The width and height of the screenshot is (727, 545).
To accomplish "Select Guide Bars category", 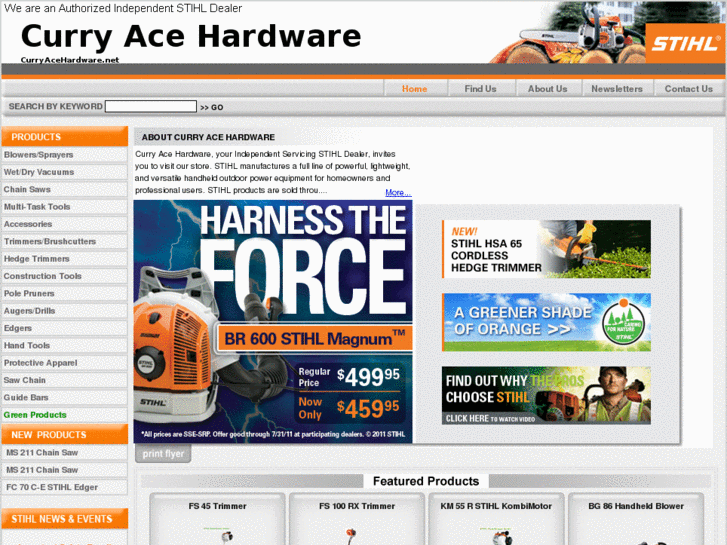I will tap(64, 398).
